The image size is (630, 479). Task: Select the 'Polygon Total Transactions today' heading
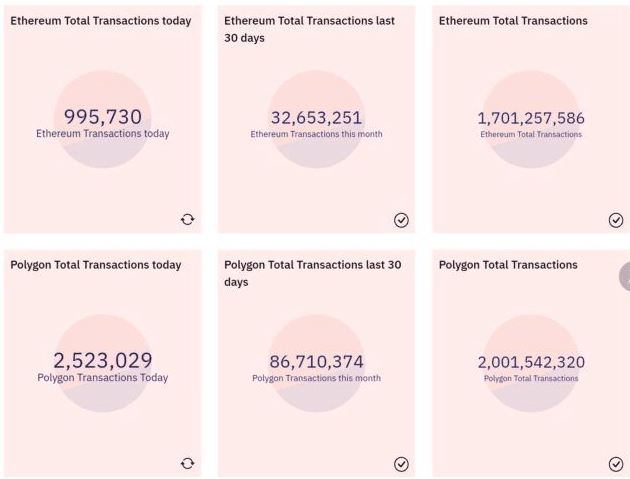pyautogui.click(x=96, y=265)
